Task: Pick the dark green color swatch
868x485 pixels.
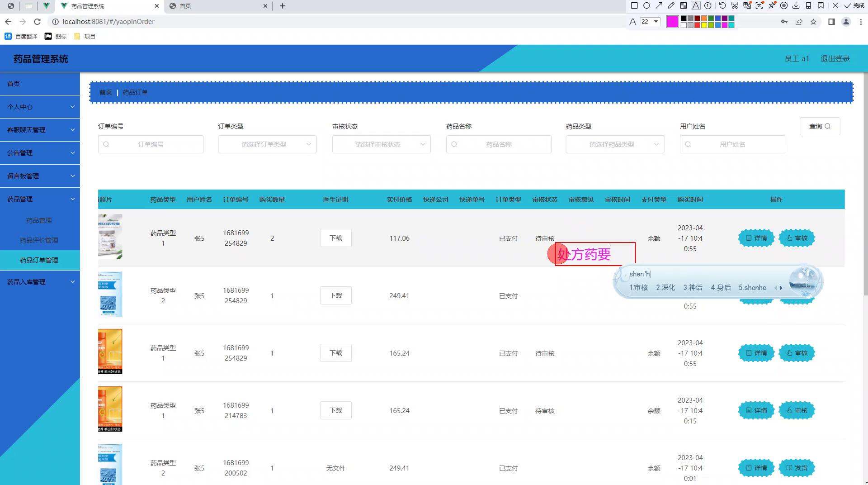Action: (711, 19)
